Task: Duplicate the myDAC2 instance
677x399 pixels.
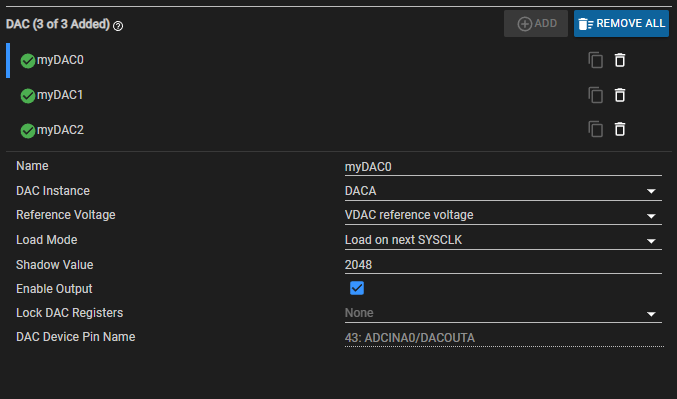Action: pos(595,129)
